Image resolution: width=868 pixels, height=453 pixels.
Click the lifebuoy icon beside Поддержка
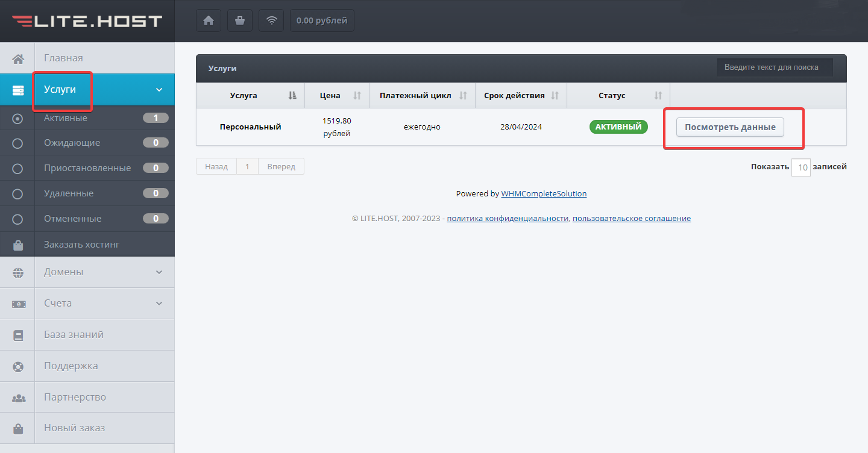click(x=18, y=366)
